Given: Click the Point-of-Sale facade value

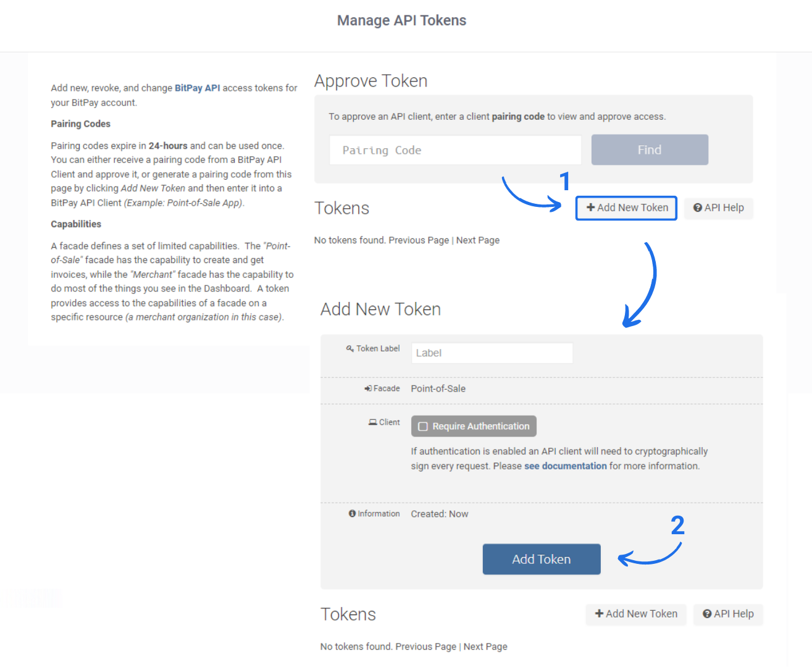Looking at the screenshot, I should (438, 388).
